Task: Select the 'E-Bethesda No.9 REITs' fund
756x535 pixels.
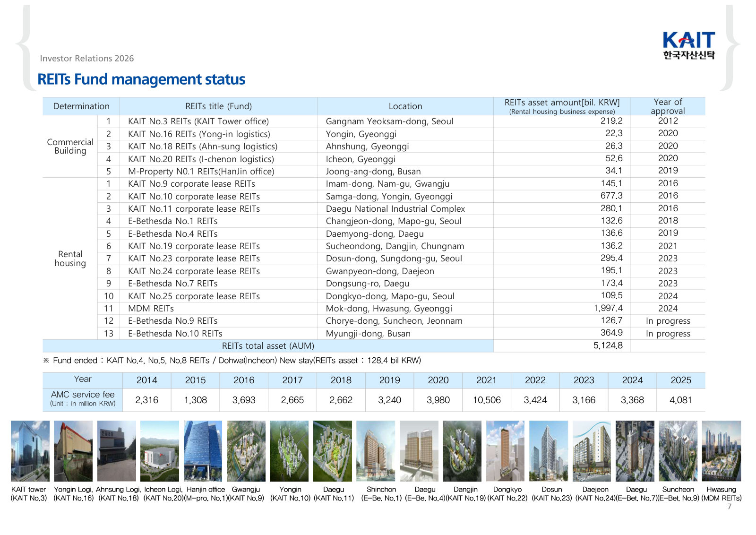Action: [173, 321]
